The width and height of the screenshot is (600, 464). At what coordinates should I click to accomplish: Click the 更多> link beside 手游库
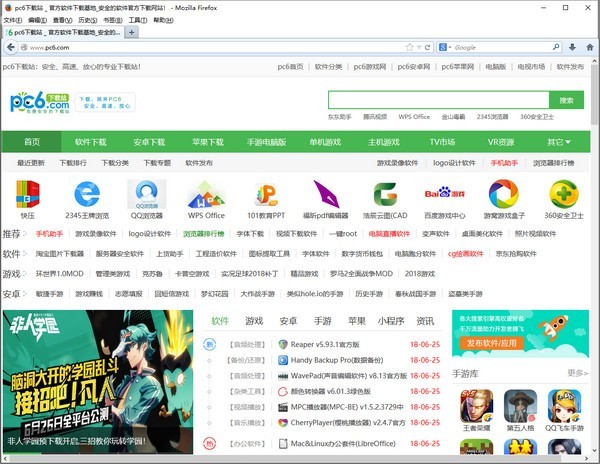point(577,373)
